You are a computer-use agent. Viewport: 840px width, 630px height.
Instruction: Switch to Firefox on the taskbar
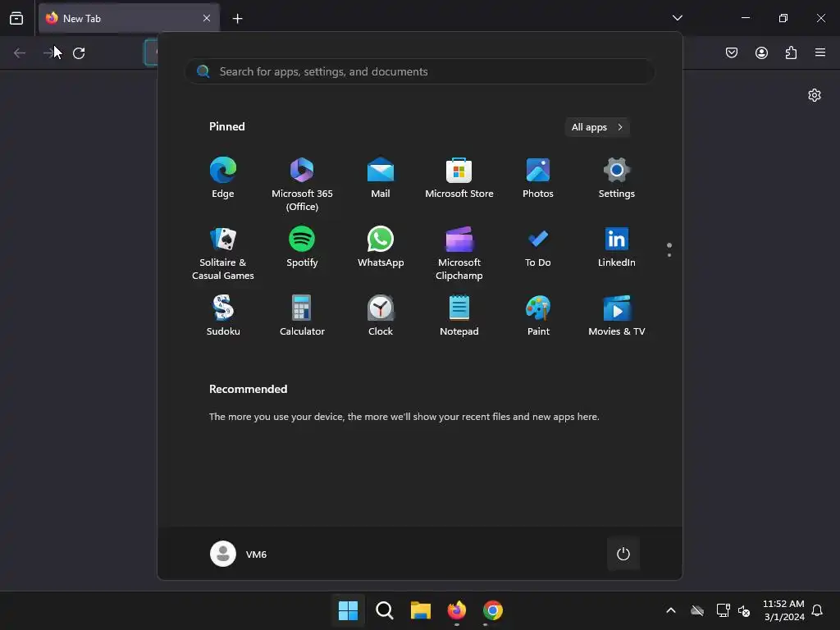click(x=456, y=610)
